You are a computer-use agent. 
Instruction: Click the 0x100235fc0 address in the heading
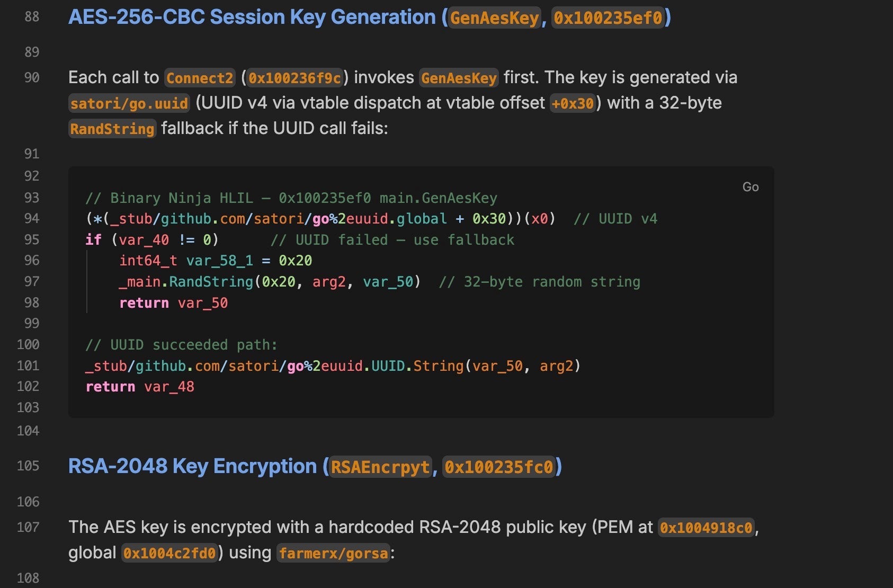[x=498, y=467]
